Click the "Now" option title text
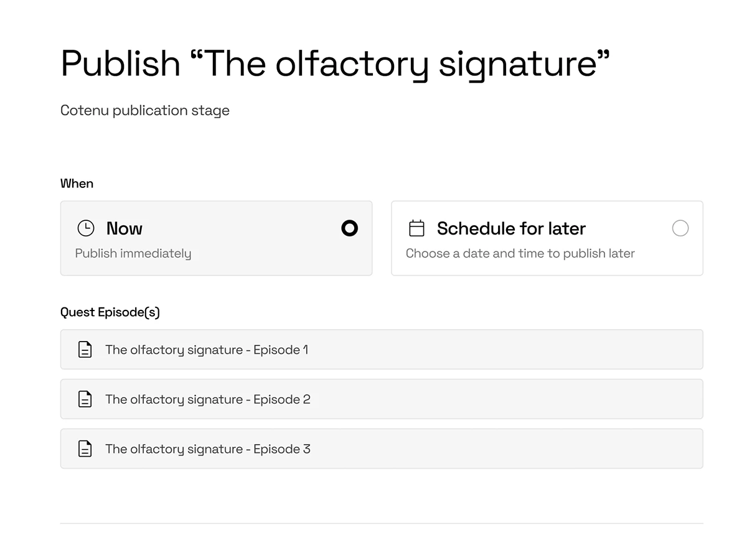The height and width of the screenshot is (560, 747). (x=125, y=228)
